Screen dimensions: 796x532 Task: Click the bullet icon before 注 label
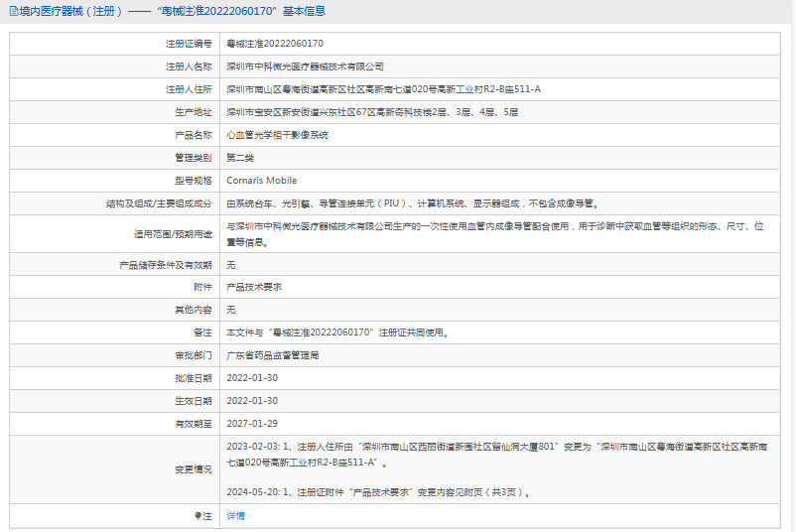198,516
